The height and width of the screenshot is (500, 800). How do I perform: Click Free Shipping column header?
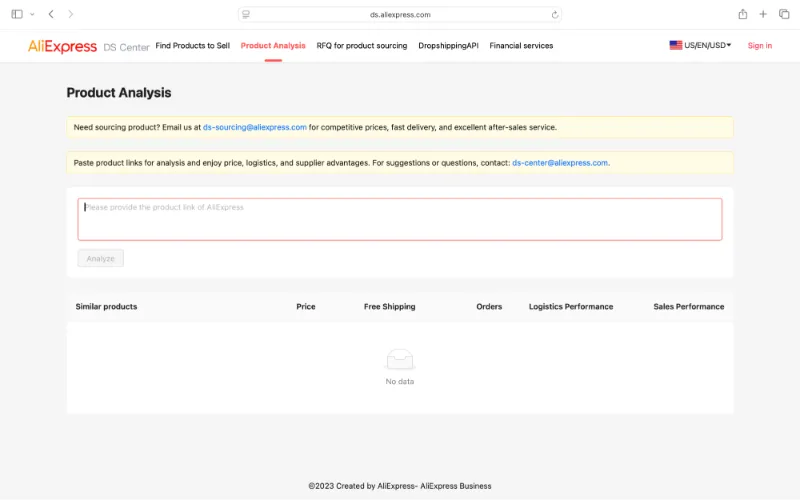(x=389, y=306)
